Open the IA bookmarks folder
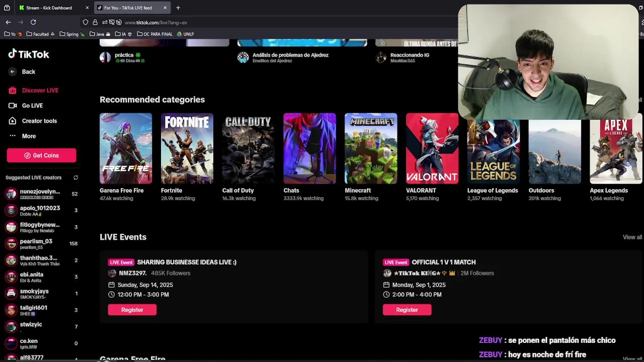This screenshot has width=644, height=362. tap(124, 34)
